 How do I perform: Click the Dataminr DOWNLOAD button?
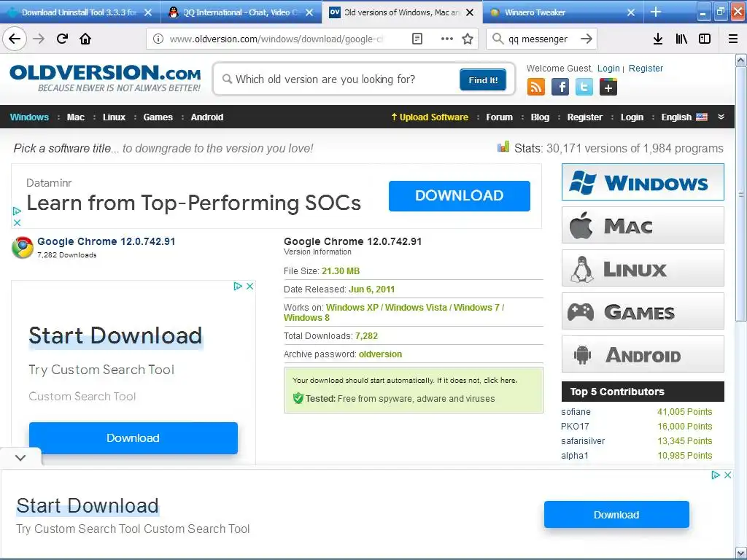tap(460, 195)
